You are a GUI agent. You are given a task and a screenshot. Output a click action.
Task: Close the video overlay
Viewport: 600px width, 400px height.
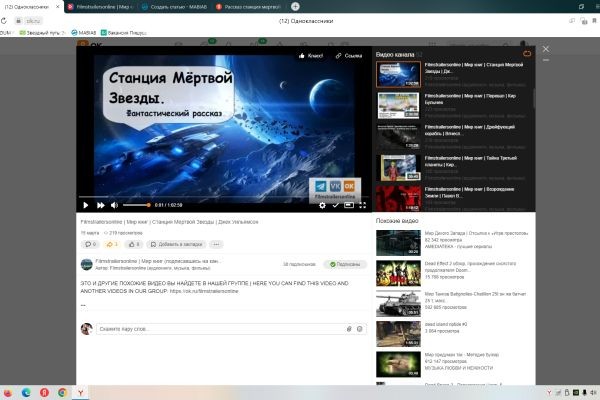tap(546, 49)
